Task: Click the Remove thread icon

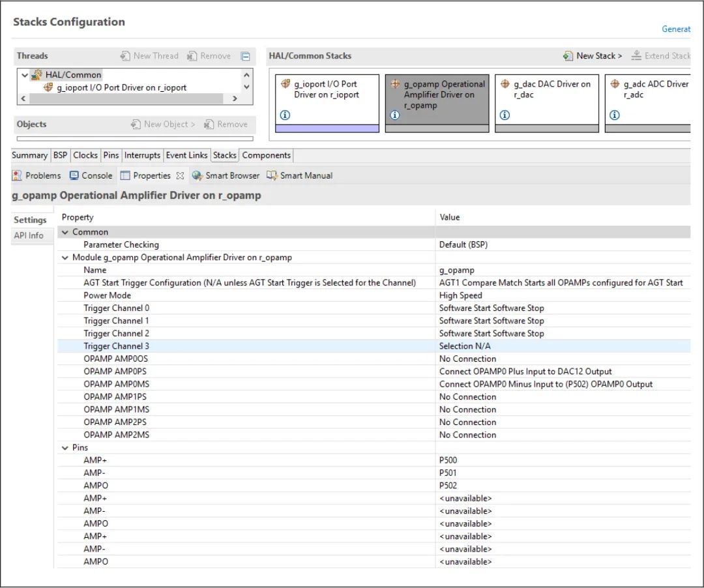Action: (192, 55)
